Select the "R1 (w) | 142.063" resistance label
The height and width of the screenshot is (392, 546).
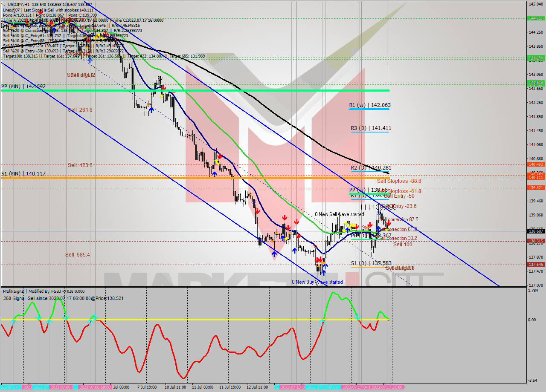(369, 105)
